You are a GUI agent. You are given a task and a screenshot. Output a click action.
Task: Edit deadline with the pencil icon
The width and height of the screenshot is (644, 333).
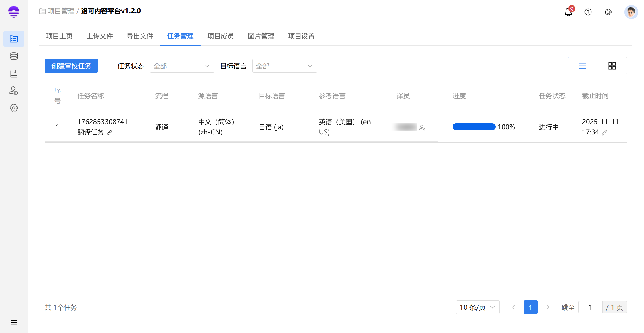coord(605,132)
